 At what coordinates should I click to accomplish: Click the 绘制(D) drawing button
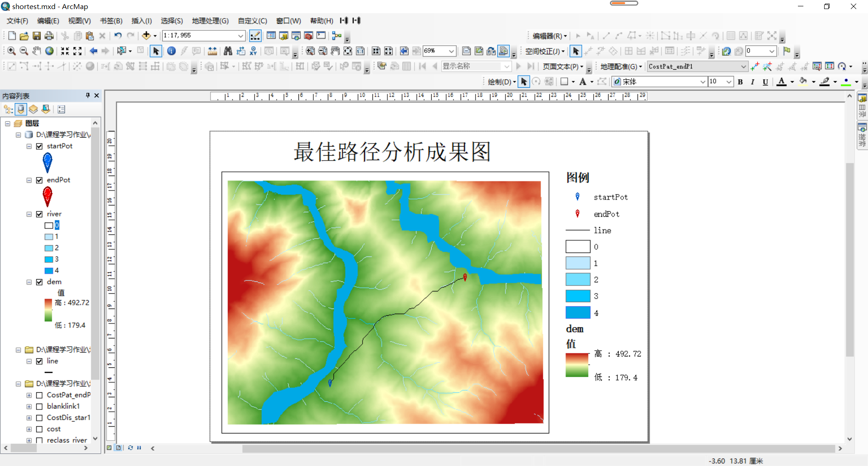(500, 82)
